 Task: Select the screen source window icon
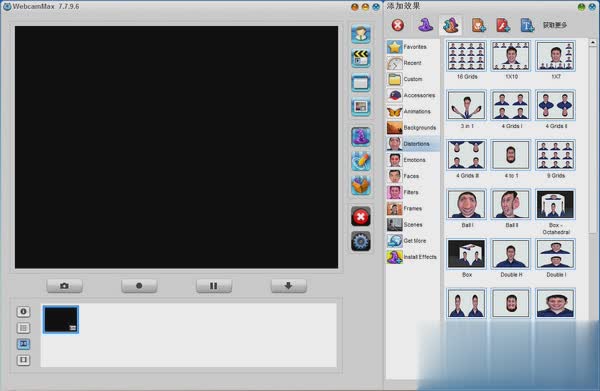click(x=360, y=83)
